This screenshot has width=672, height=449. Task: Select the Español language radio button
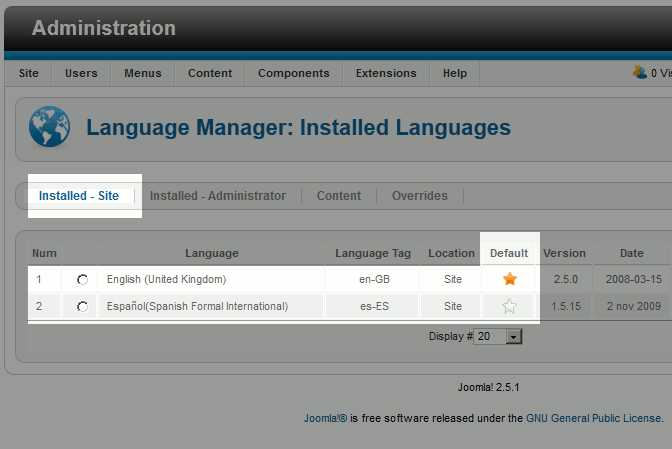(x=82, y=307)
